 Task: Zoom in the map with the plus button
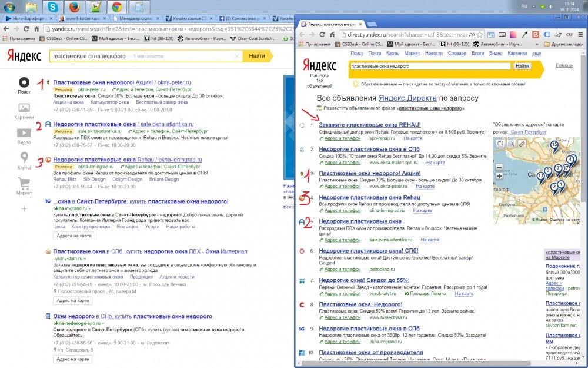point(499,175)
